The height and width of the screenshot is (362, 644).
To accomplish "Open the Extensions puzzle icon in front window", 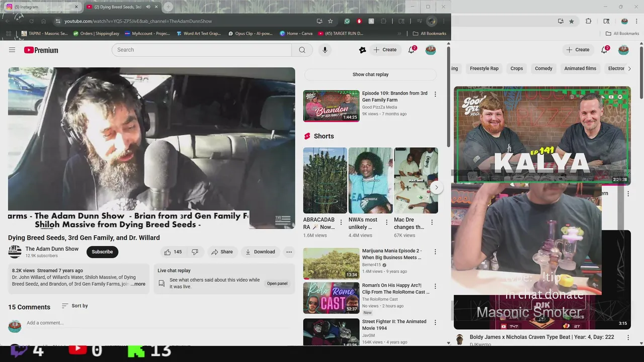I will coord(383,21).
